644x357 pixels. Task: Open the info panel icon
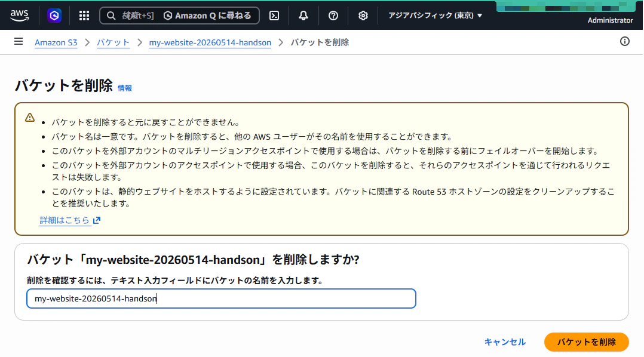pyautogui.click(x=624, y=41)
